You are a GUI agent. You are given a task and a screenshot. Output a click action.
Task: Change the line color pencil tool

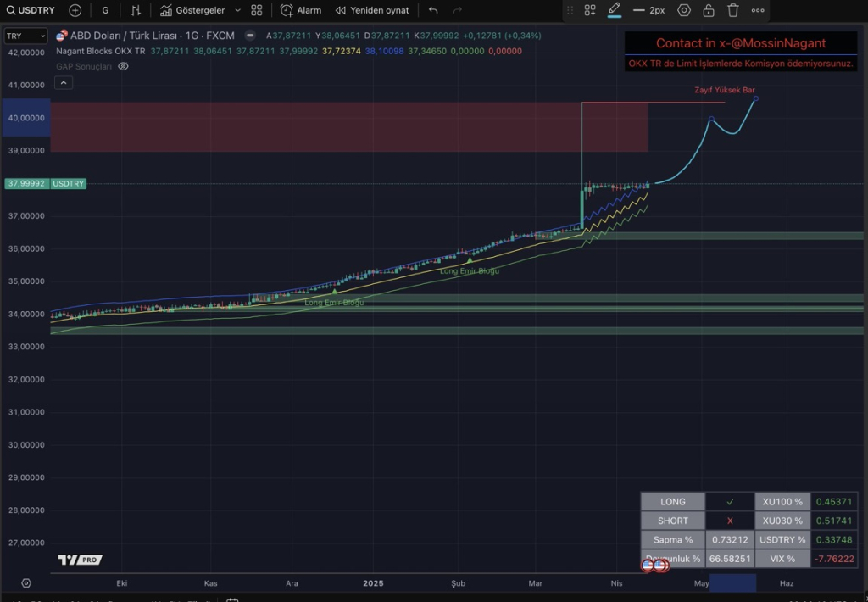(x=614, y=10)
